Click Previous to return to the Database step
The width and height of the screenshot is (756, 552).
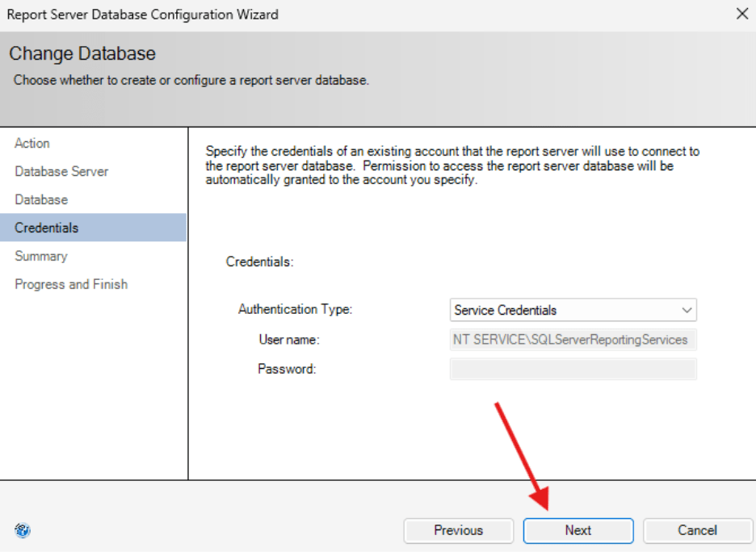point(458,530)
